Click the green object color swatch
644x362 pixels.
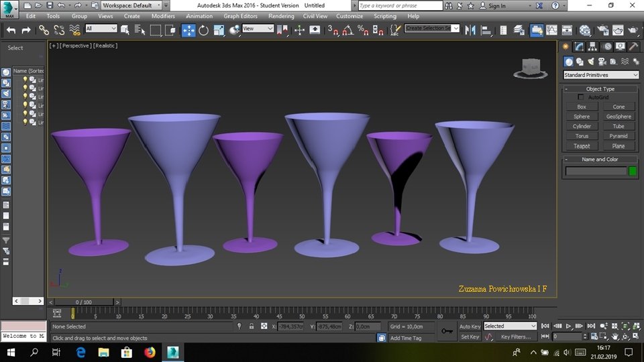point(632,171)
